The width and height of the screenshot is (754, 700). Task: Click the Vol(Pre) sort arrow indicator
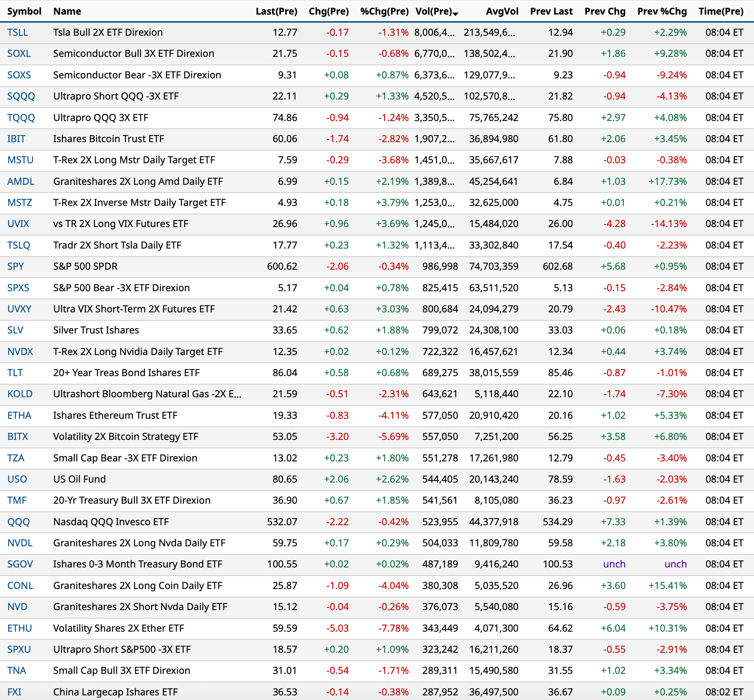click(456, 14)
